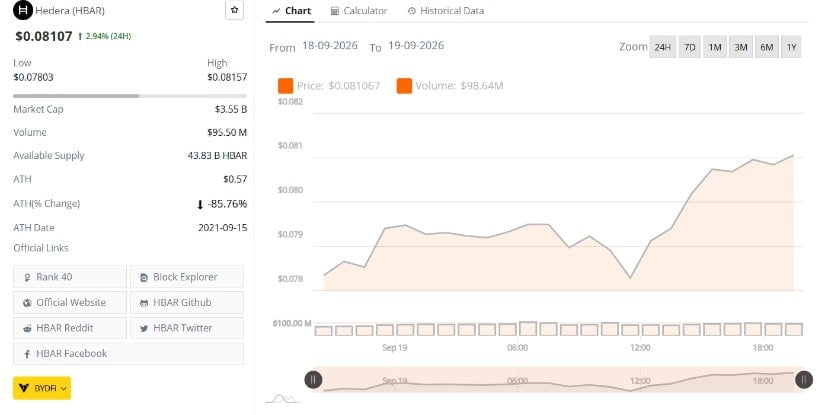Click the 06:00 chart axis label
825x415 pixels.
pos(517,348)
